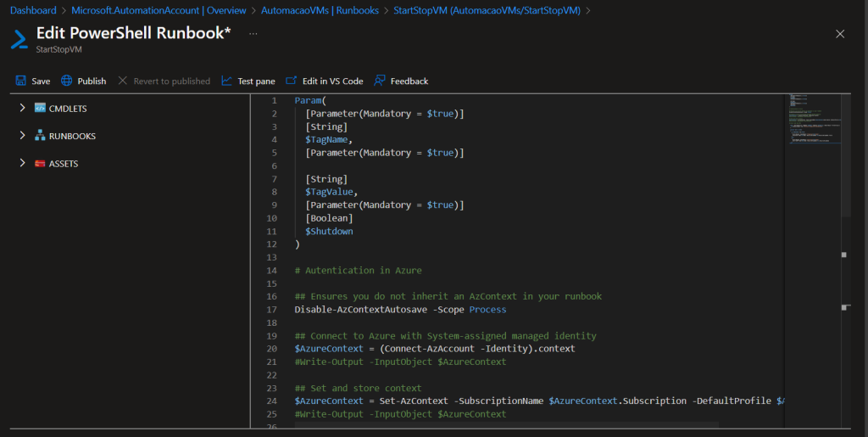Navigate to AutomacaoVMs Runbooks breadcrumb
This screenshot has width=868, height=437.
tap(320, 10)
